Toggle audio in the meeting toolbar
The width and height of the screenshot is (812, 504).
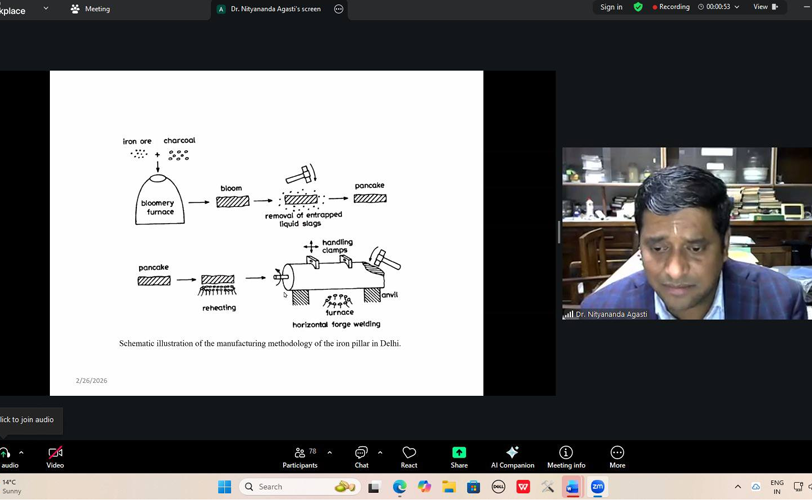(x=7, y=457)
